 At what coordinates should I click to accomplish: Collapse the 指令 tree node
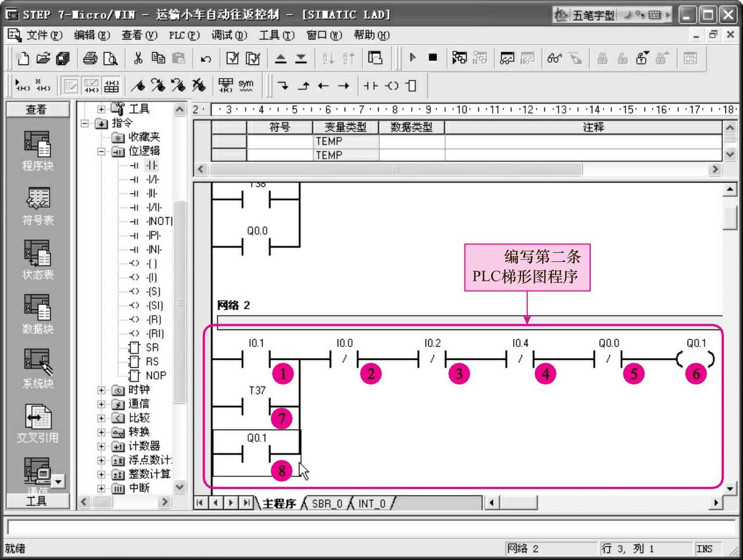(85, 123)
